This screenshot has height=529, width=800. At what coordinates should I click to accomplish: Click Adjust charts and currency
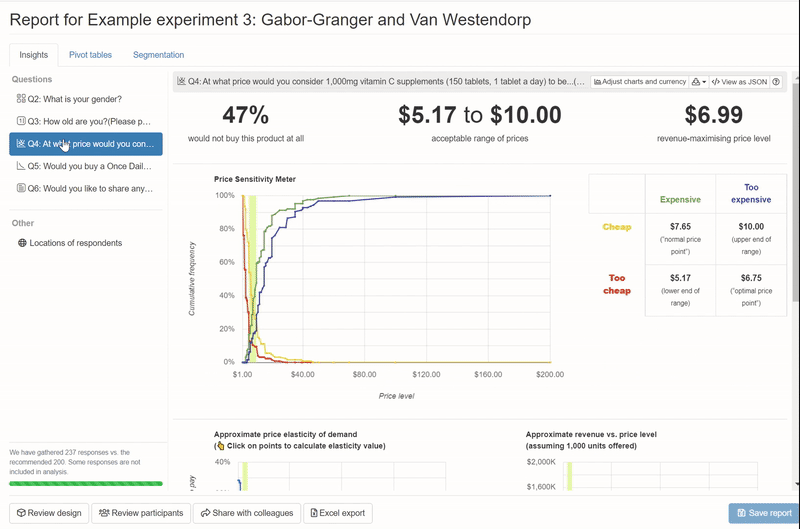(640, 82)
